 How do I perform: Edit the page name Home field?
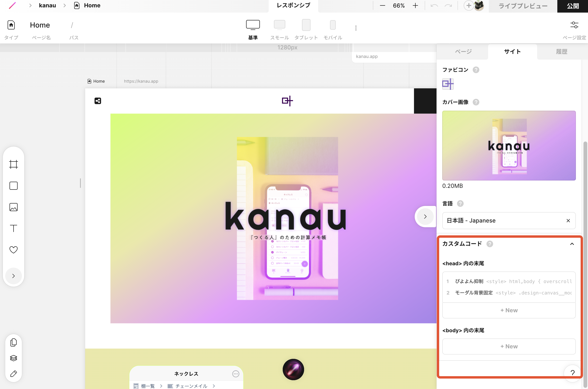coord(40,25)
